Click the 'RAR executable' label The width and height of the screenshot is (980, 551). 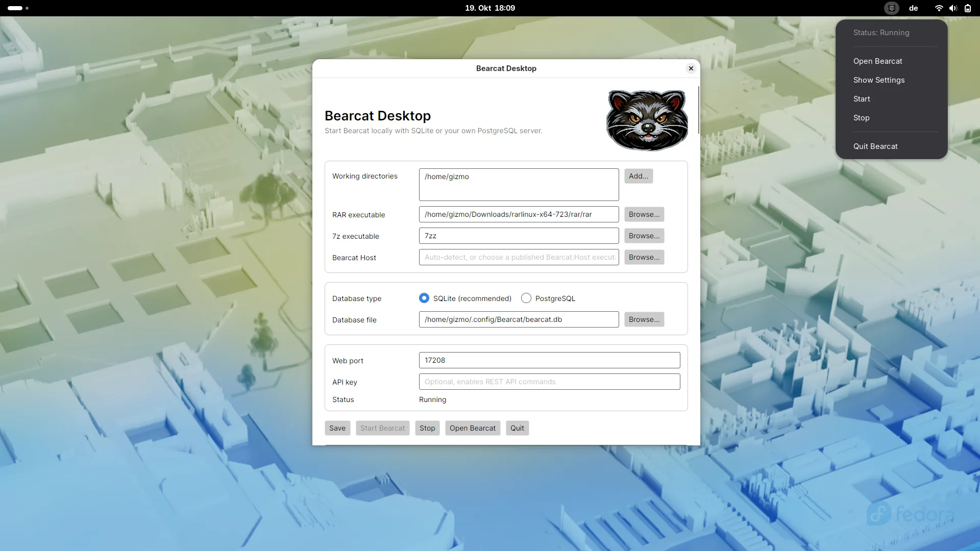click(358, 215)
